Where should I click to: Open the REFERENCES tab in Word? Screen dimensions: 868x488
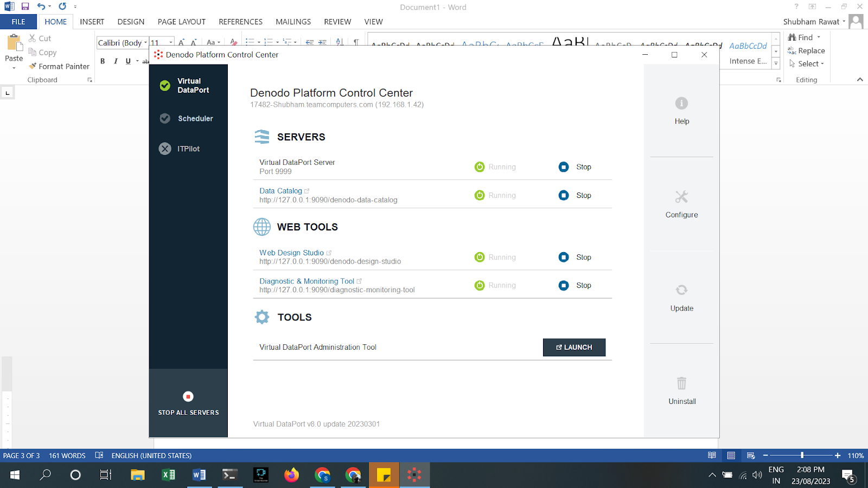(x=240, y=22)
